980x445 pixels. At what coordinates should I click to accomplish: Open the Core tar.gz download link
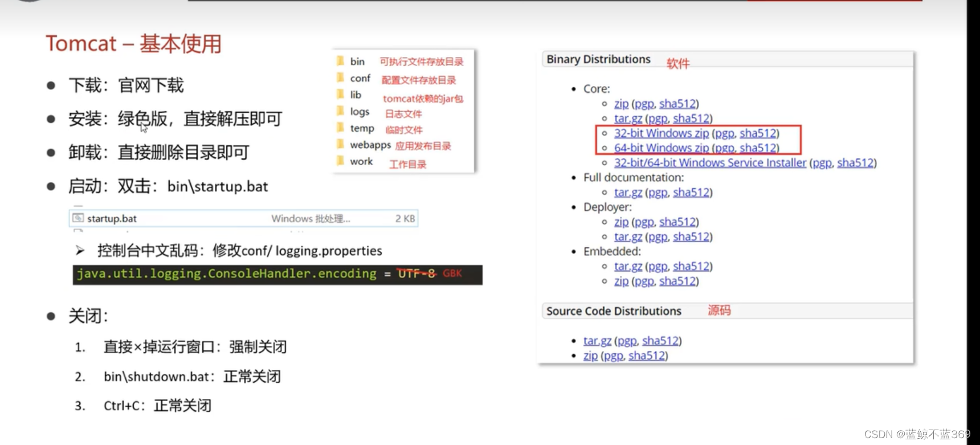(628, 119)
